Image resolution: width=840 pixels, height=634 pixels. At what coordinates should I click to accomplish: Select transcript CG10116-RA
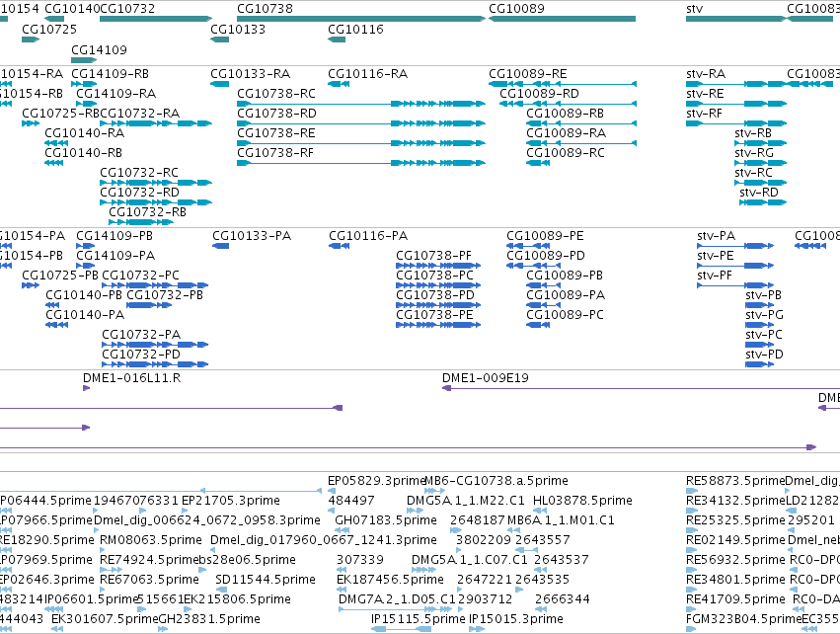coord(339,84)
